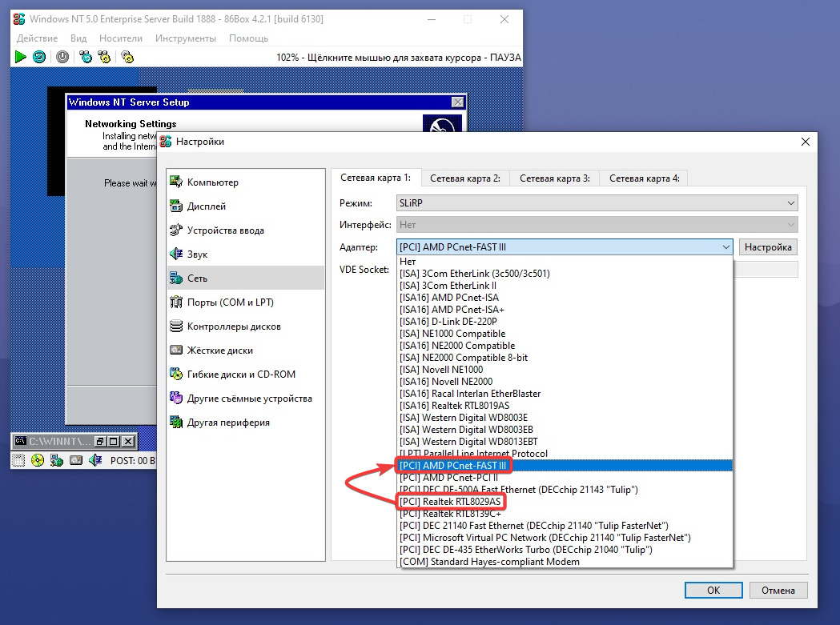Go to Жёсткие диски settings page
This screenshot has width=840, height=625.
click(219, 351)
